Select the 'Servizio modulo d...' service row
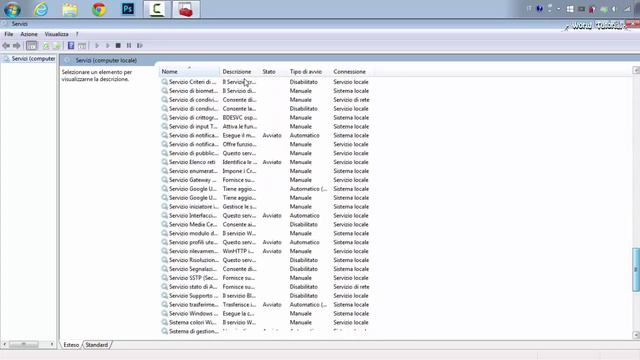Screen dimensions: 640x360 (x=265, y=233)
